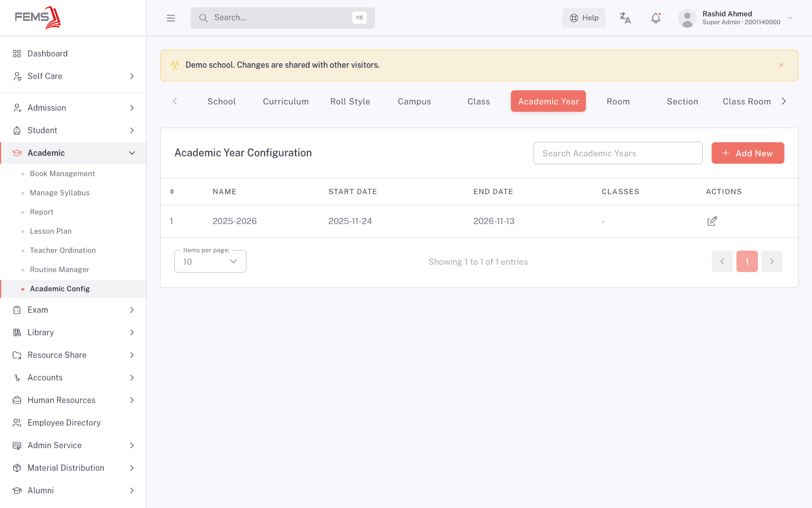Screen dimensions: 812x508
Task: Click the Employee Directory people icon
Action: coord(17,423)
